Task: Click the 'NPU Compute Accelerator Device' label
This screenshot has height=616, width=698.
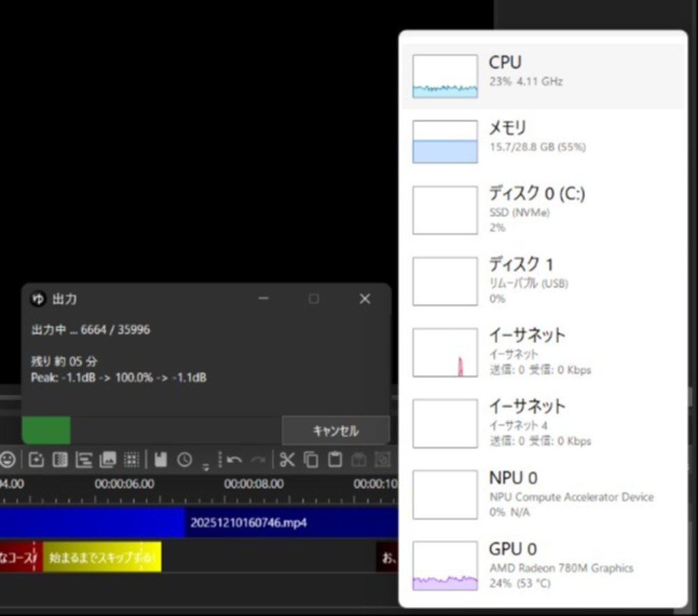Action: coord(571,497)
